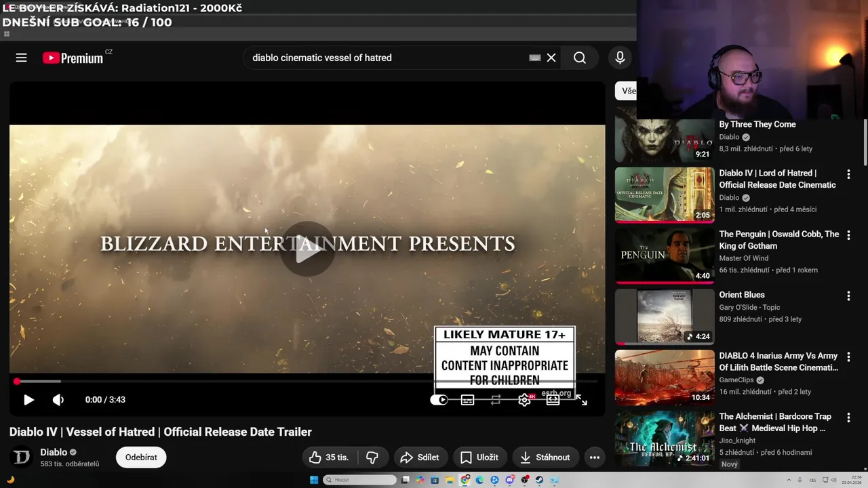Open the YouTube hamburger guide menu
This screenshot has height=488, width=868.
[21, 58]
